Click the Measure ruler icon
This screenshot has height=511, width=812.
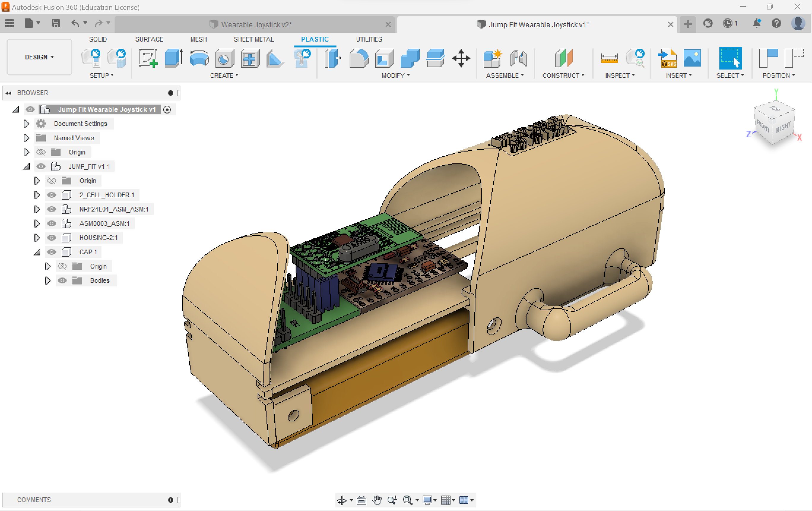point(609,58)
